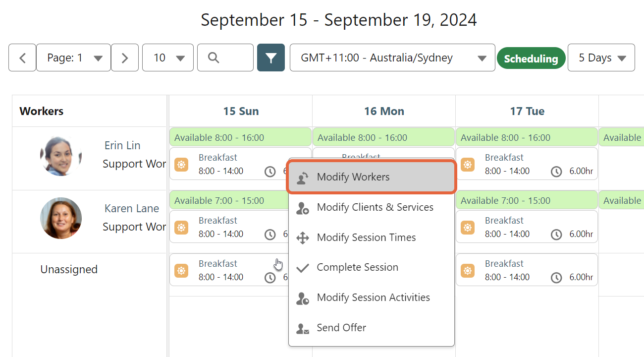This screenshot has height=357, width=644.
Task: Open the Page: 1 dropdown
Action: tap(73, 57)
